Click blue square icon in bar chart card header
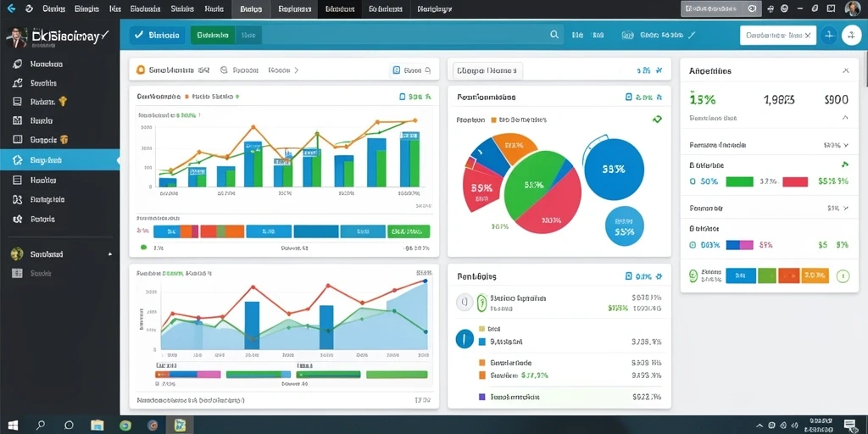Viewport: 868px width, 434px height. pyautogui.click(x=403, y=97)
